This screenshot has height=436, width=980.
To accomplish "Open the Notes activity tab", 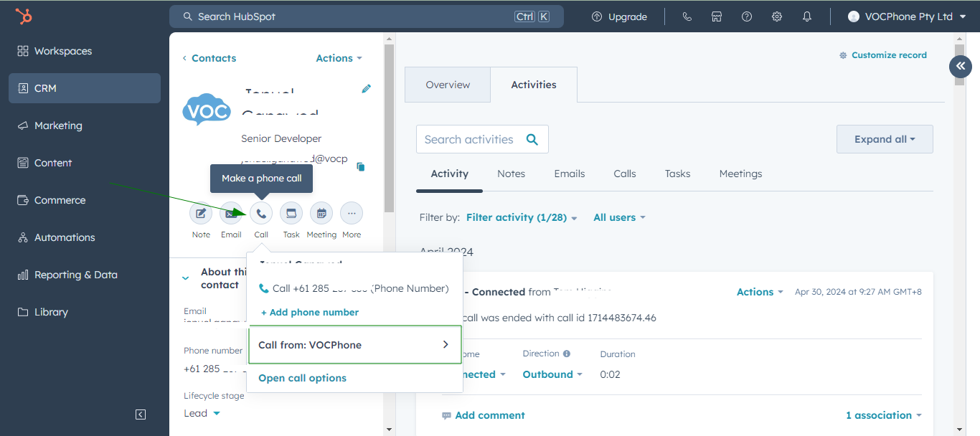I will coord(511,174).
